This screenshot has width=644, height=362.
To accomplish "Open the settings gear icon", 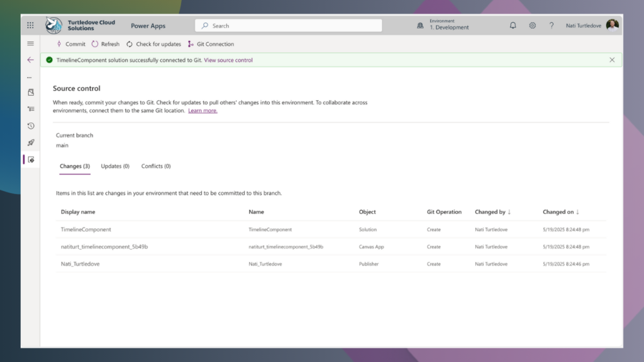I will pyautogui.click(x=532, y=25).
